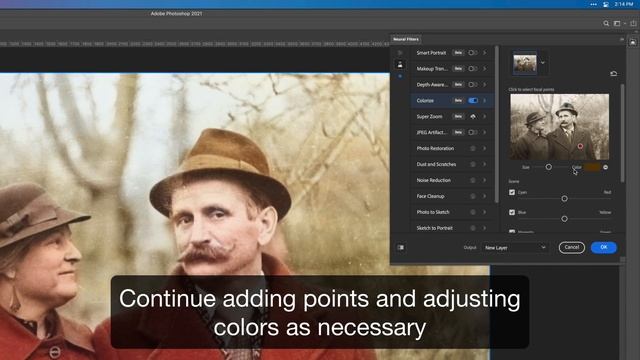The image size is (640, 360).
Task: Uncheck the Blue-Yellow scene checkbox
Action: click(x=512, y=212)
